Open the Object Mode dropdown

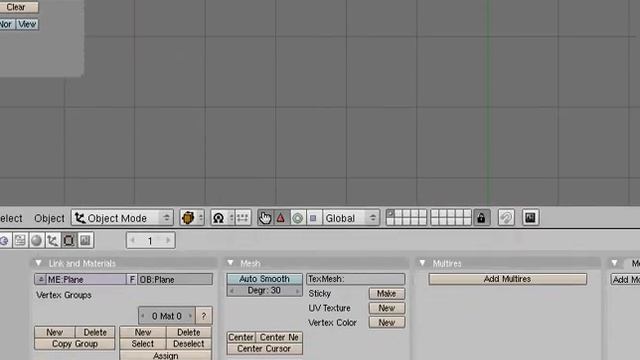(122, 218)
